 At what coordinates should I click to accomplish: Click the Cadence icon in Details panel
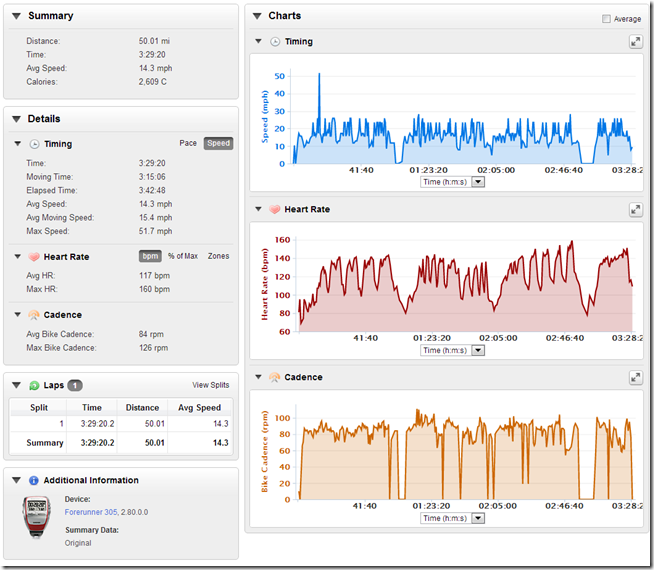[34, 315]
